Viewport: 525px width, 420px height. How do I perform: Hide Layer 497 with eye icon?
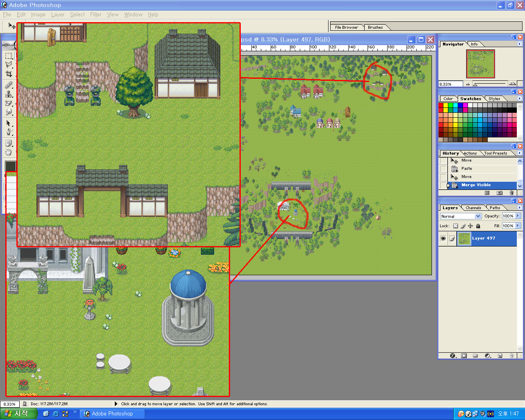[443, 238]
